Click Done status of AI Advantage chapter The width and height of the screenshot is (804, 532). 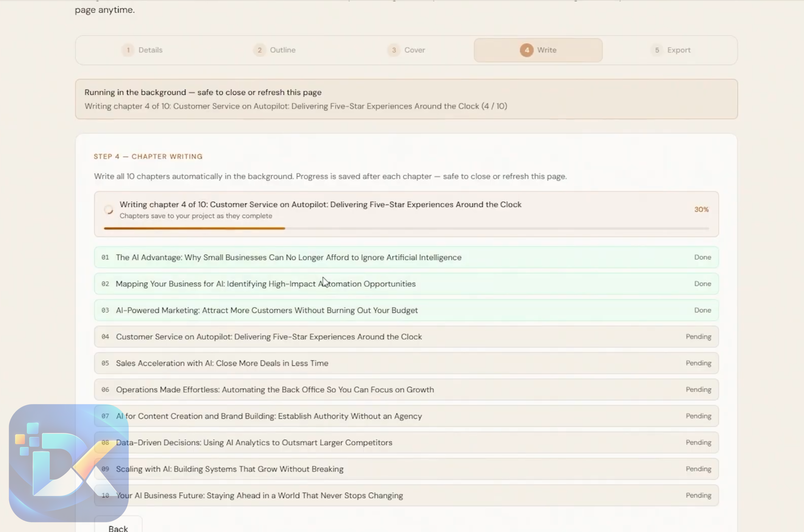[x=703, y=257]
